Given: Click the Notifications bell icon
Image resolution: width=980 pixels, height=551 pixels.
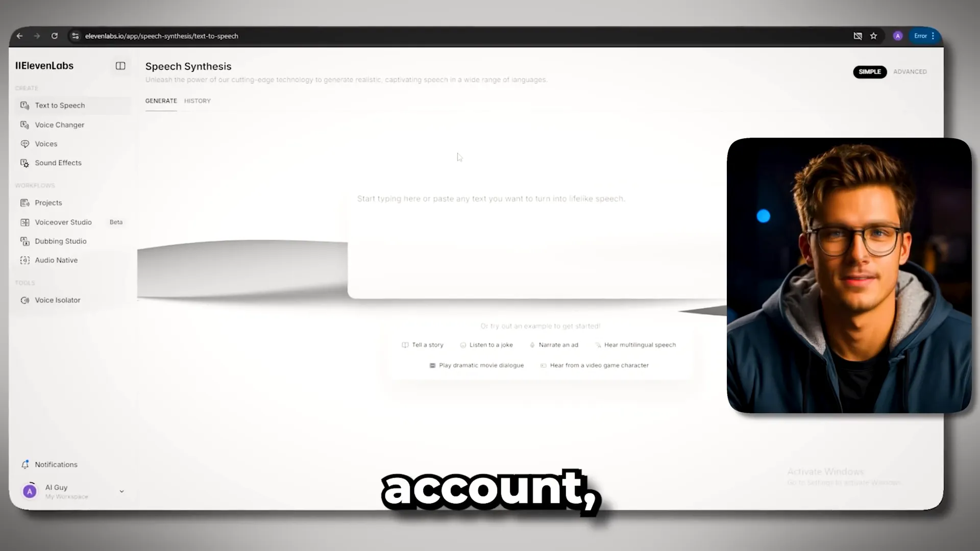Looking at the screenshot, I should click(25, 464).
